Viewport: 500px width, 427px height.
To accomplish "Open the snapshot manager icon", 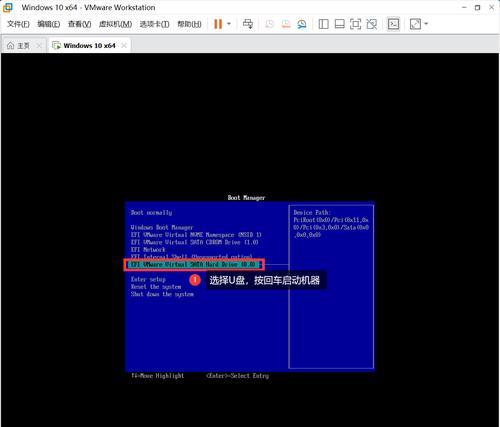I will [x=302, y=24].
